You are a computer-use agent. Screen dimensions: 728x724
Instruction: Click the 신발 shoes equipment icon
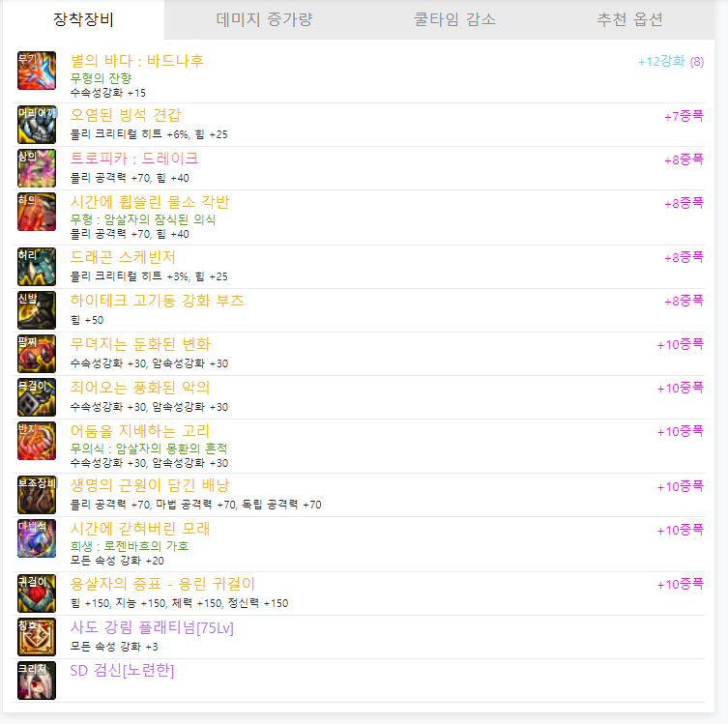tap(37, 310)
